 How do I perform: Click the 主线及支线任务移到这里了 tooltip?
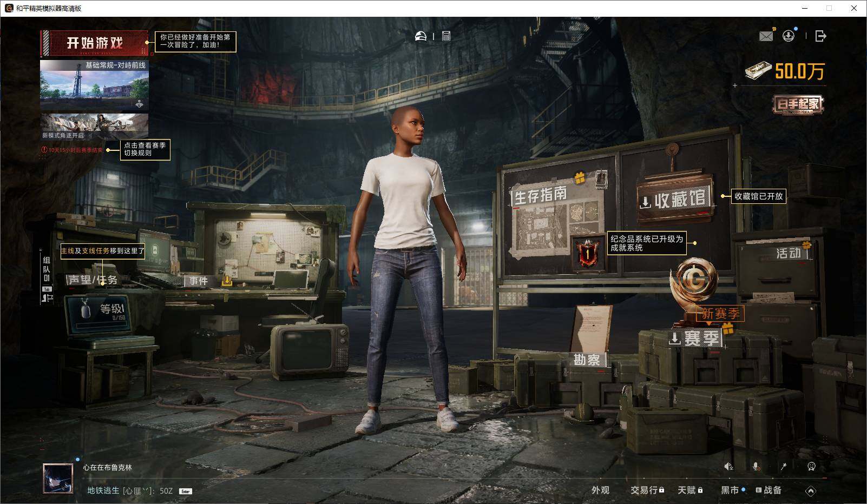[103, 251]
